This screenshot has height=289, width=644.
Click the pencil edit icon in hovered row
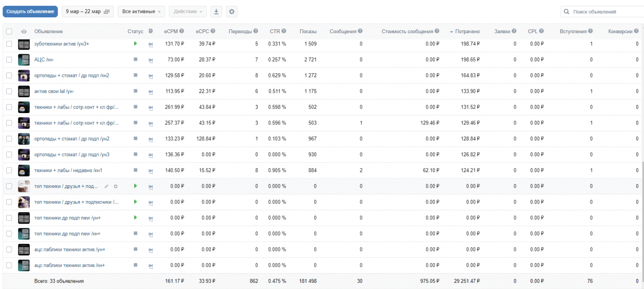point(106,186)
